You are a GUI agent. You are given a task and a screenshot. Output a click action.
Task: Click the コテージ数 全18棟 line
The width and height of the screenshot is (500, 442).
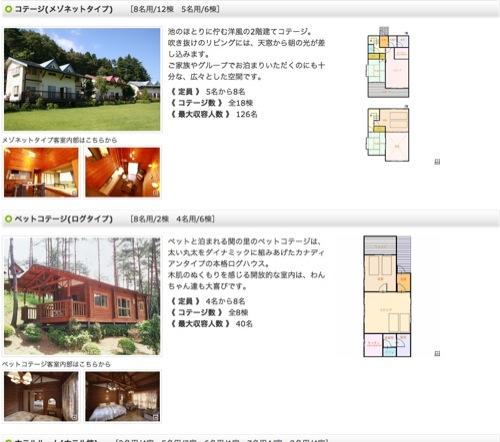point(211,103)
